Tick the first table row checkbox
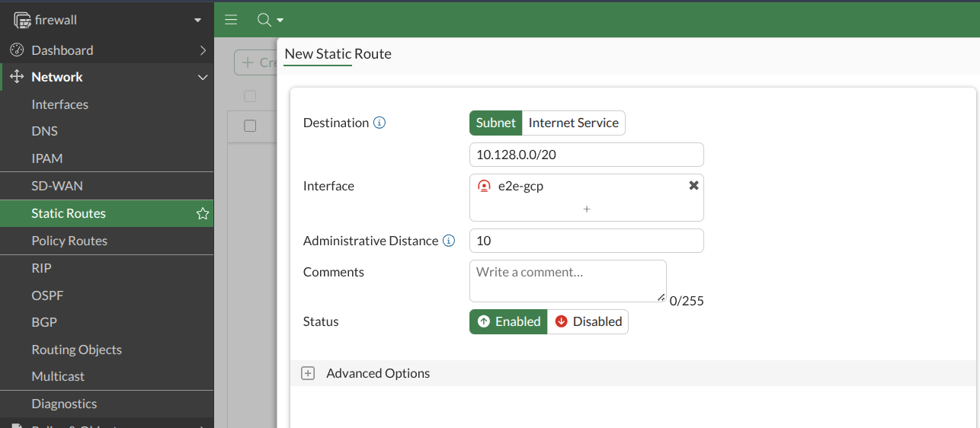Screen dimensions: 980x428 pyautogui.click(x=250, y=126)
